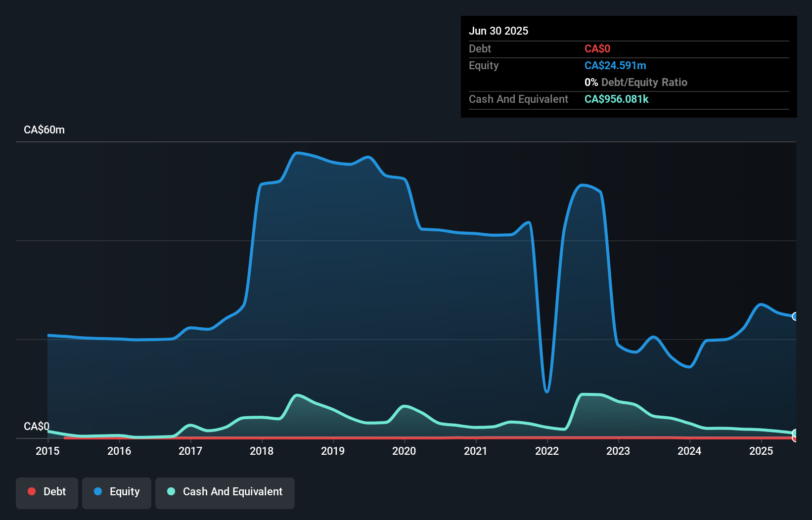
Task: Select the 2025 x-axis label
Action: 761,451
